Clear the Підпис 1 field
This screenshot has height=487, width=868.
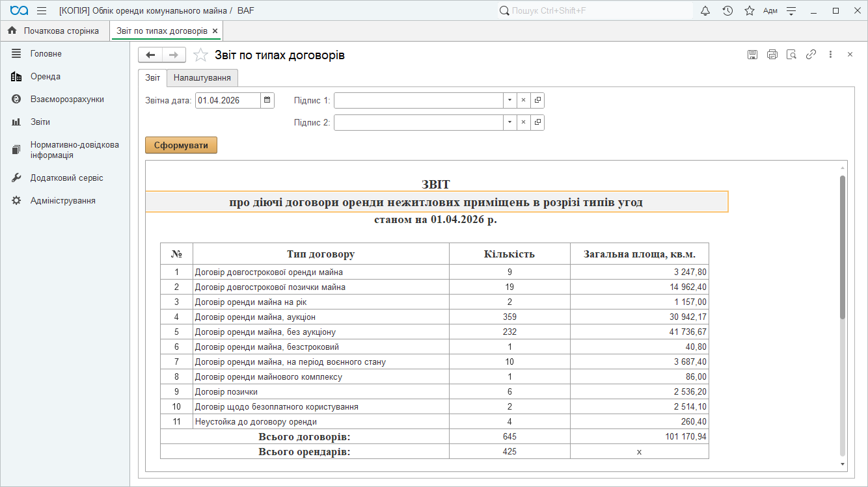(x=524, y=100)
